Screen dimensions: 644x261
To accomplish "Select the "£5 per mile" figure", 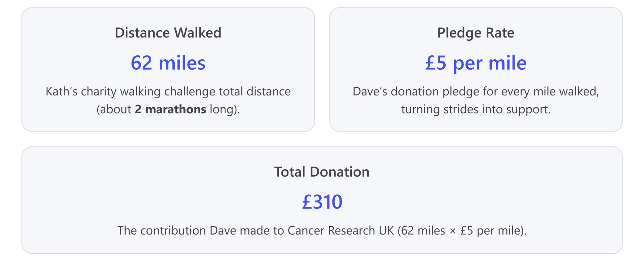I will [x=476, y=63].
